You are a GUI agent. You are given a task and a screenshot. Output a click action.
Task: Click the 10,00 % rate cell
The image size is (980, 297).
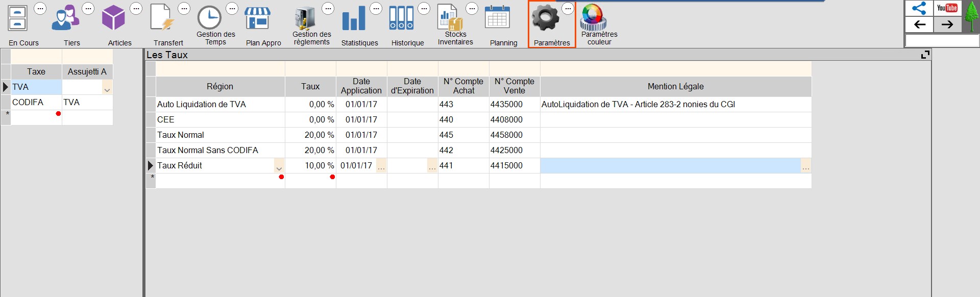[310, 165]
